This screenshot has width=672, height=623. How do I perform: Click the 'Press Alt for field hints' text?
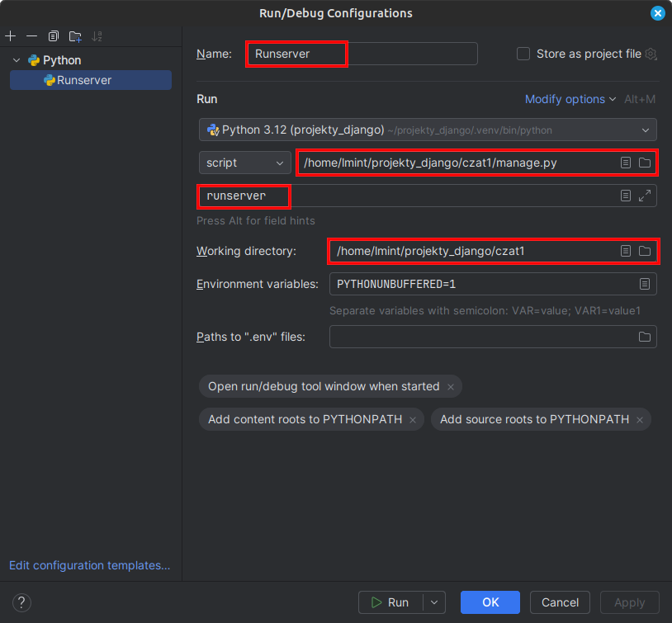coord(255,220)
